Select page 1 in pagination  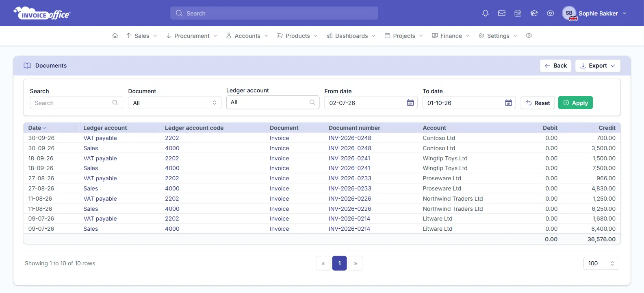point(339,263)
